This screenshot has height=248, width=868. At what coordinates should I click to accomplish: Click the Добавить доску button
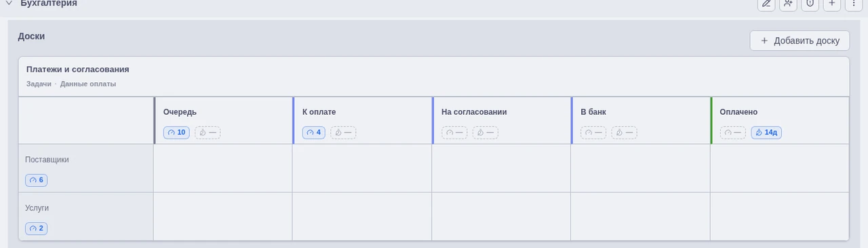coord(800,41)
